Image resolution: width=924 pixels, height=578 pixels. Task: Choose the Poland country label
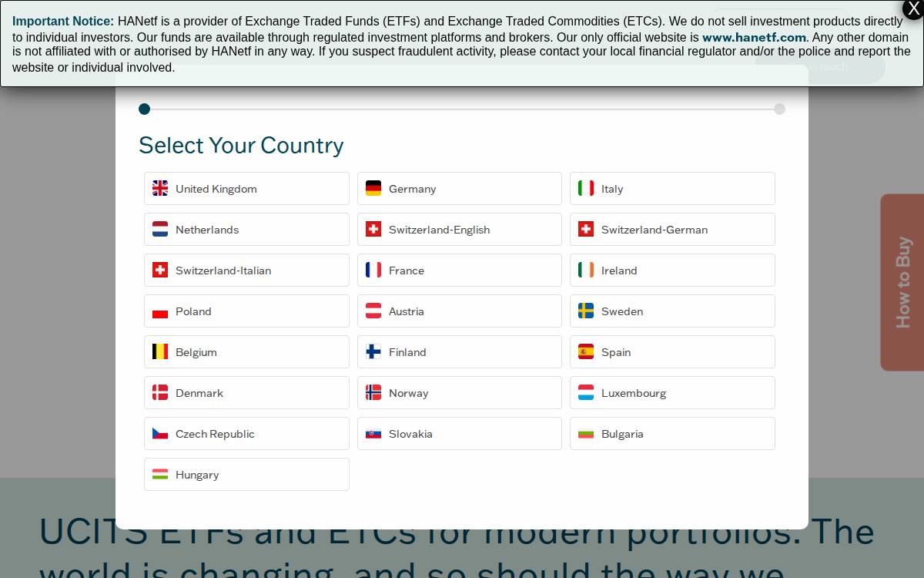point(193,311)
